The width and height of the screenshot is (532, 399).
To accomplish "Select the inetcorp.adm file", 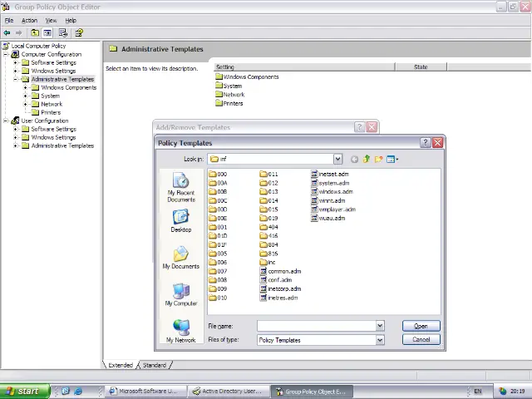I will [281, 288].
